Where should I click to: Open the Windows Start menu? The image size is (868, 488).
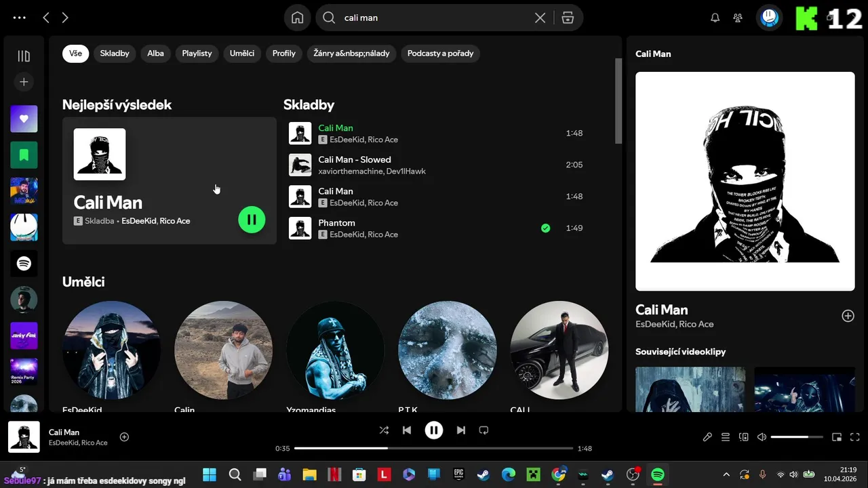[210, 474]
